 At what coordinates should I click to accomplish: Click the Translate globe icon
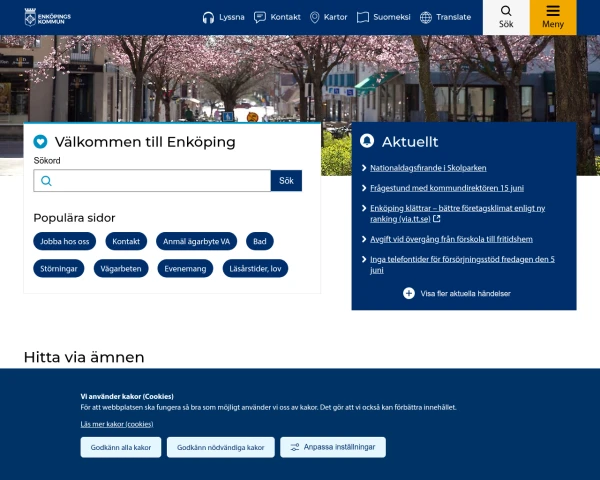[x=426, y=18]
